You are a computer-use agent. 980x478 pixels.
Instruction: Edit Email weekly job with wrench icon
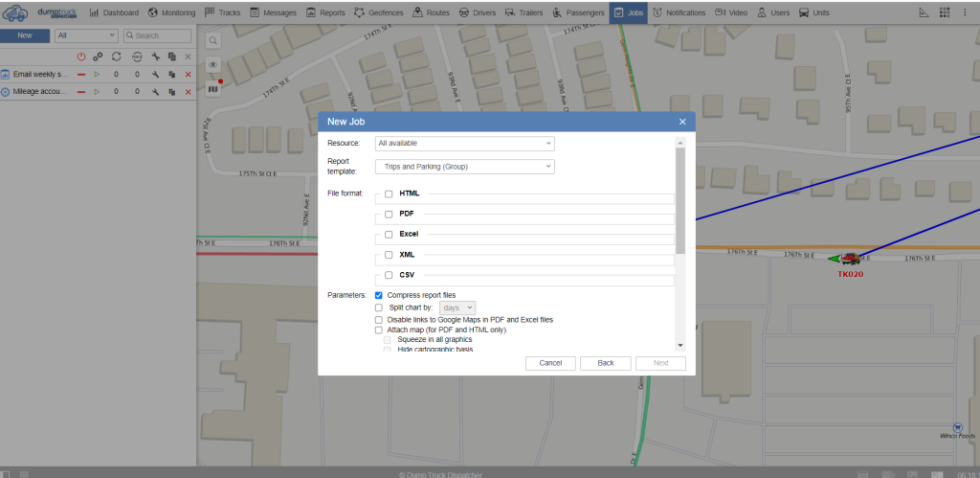click(156, 75)
